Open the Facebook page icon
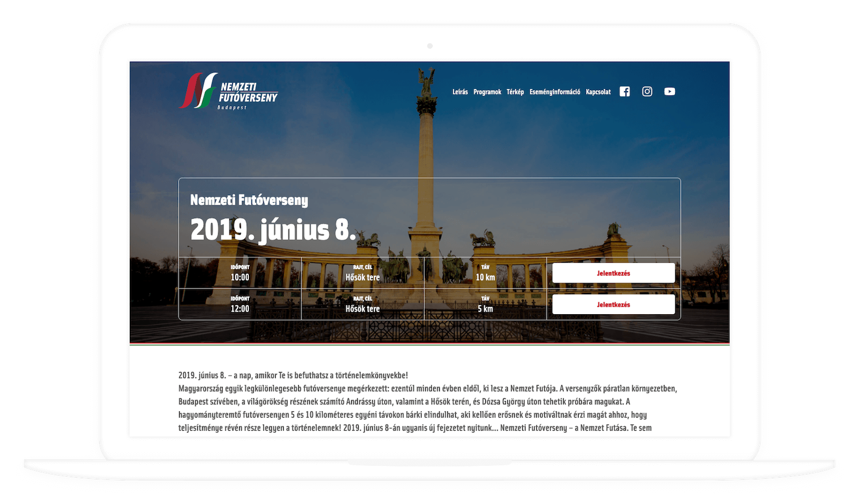Viewport: 858px width, 504px height. [625, 92]
